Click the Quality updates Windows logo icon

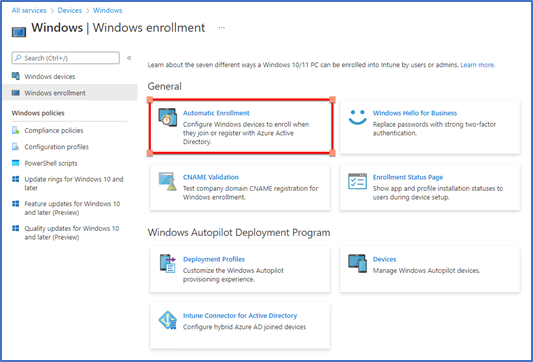click(x=16, y=228)
